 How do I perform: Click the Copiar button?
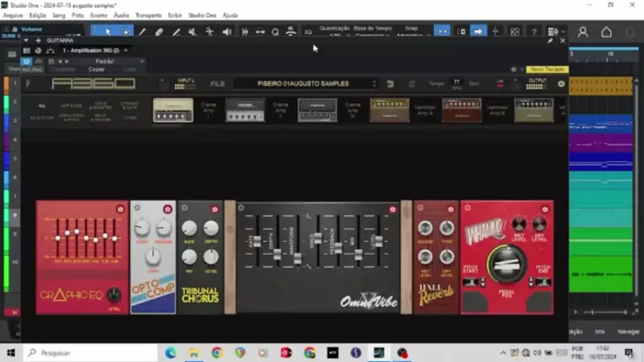point(97,69)
